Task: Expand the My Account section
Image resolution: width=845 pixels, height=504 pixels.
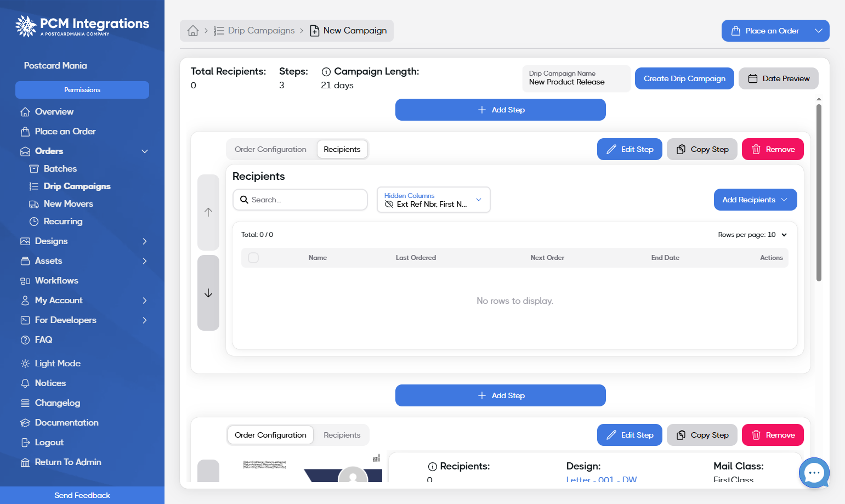Action: point(145,301)
